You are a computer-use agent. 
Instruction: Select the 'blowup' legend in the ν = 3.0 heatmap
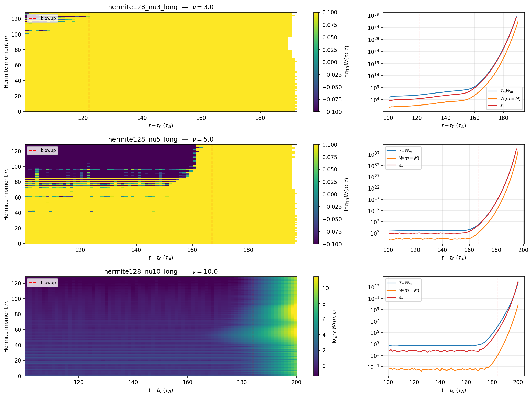[x=42, y=18]
